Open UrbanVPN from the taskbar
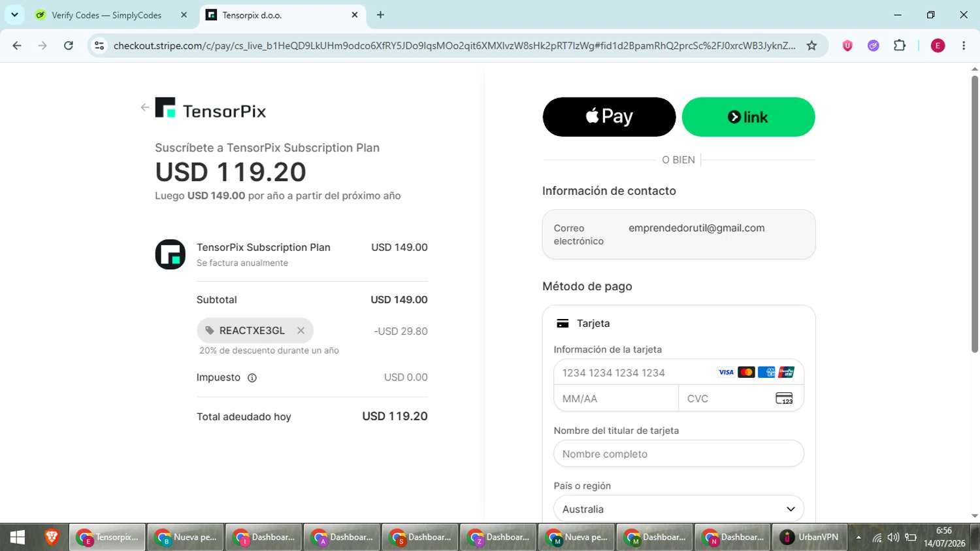980x551 pixels. 810,537
